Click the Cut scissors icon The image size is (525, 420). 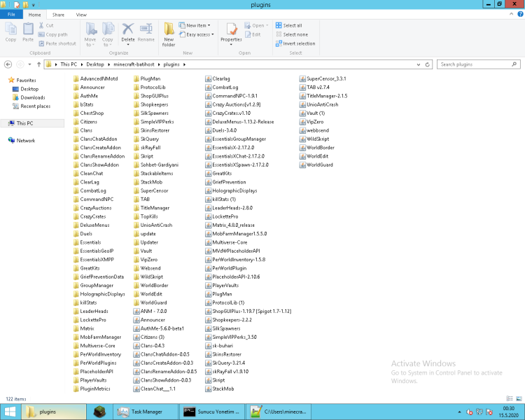(41, 25)
